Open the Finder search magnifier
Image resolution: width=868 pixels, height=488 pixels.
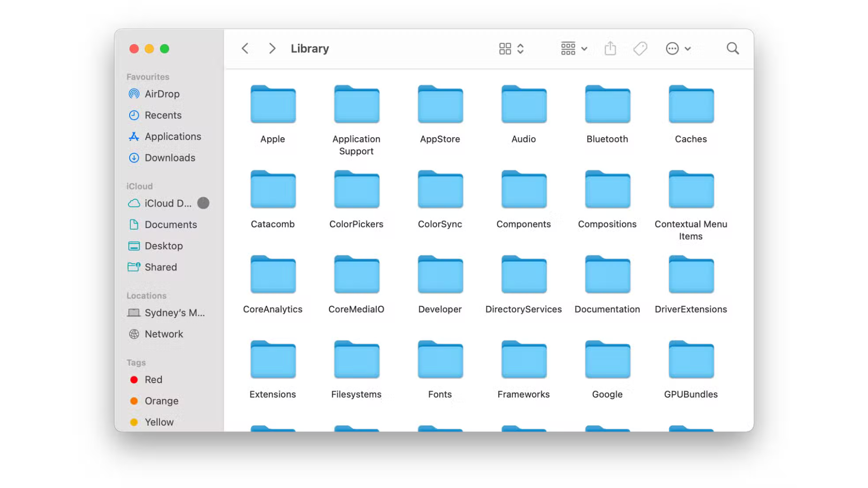(x=732, y=48)
